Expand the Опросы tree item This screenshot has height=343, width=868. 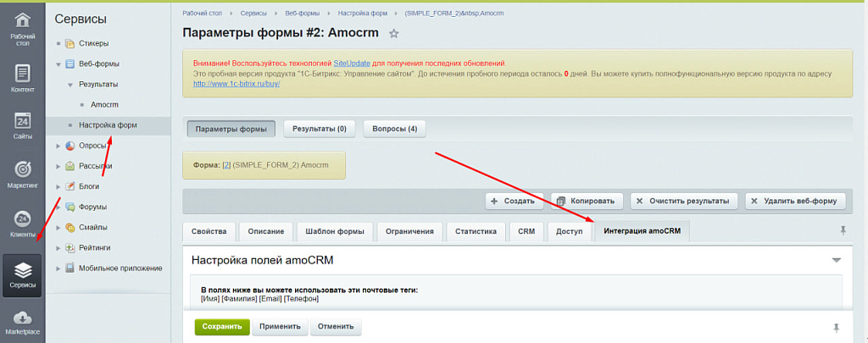58,146
